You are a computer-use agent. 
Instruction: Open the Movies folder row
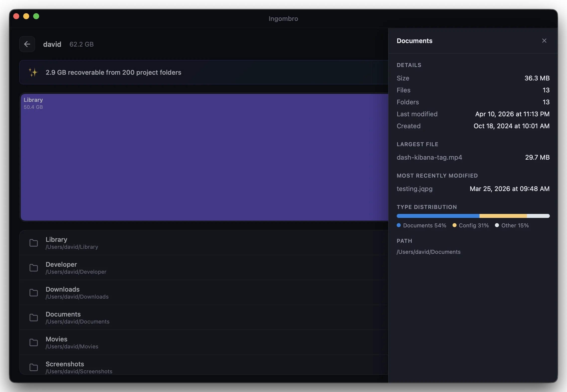coord(204,342)
